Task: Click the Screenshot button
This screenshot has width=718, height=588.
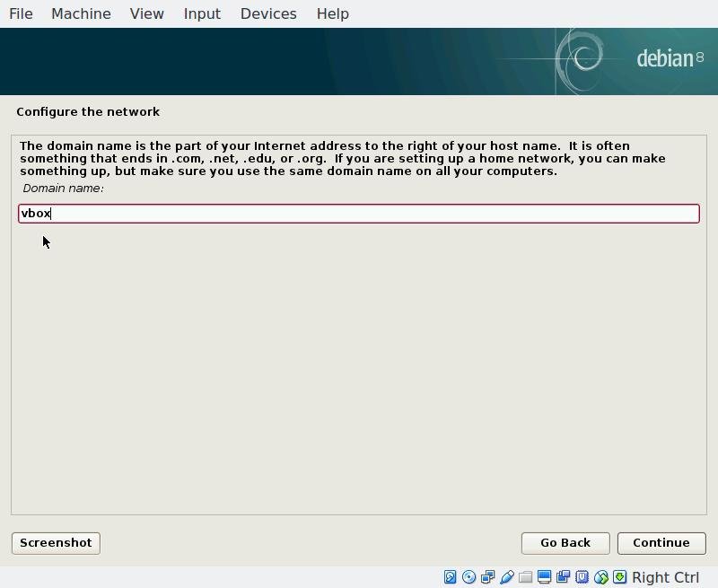Action: (x=56, y=543)
